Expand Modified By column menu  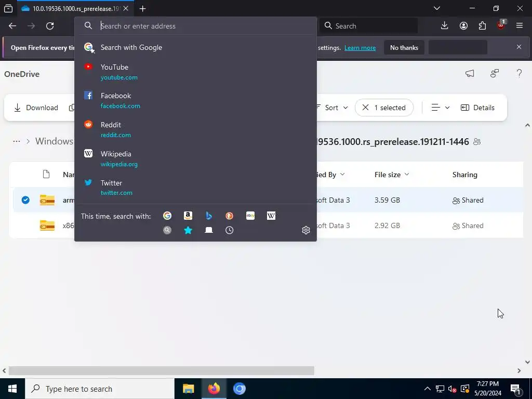click(x=342, y=175)
